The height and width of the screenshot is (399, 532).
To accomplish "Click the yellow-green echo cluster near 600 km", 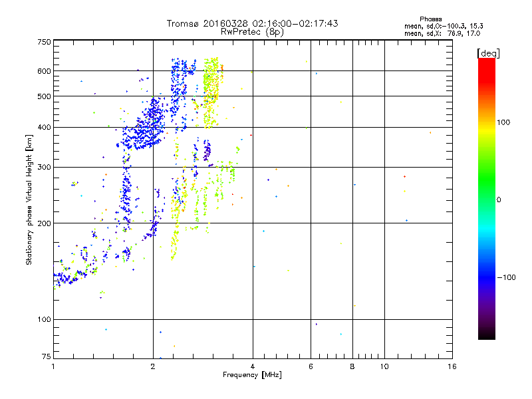I will coord(212,92).
